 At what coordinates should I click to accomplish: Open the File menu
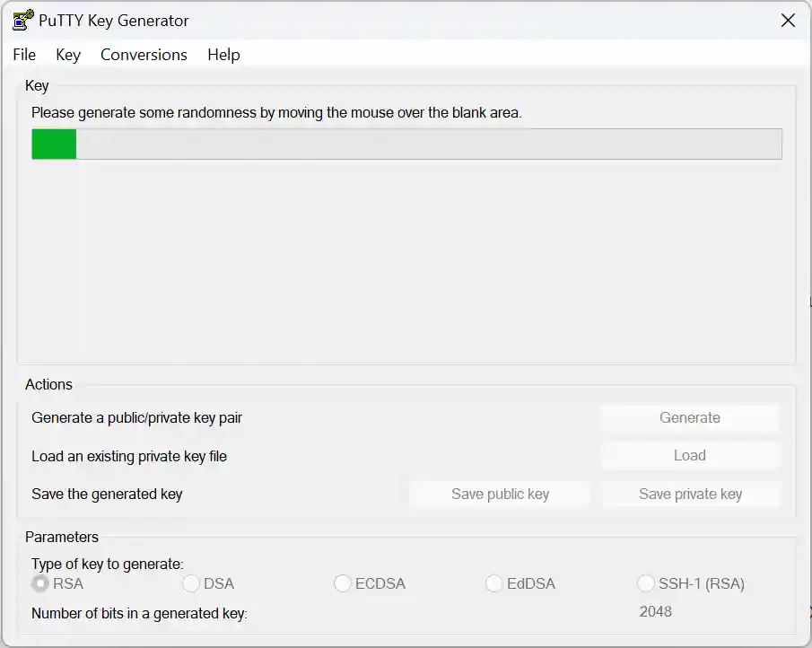point(23,55)
